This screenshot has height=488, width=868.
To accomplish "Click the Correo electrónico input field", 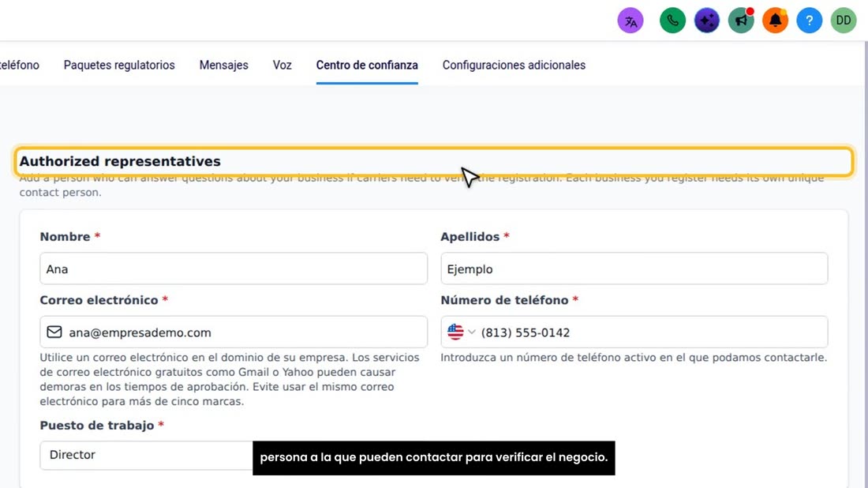I will [x=233, y=332].
